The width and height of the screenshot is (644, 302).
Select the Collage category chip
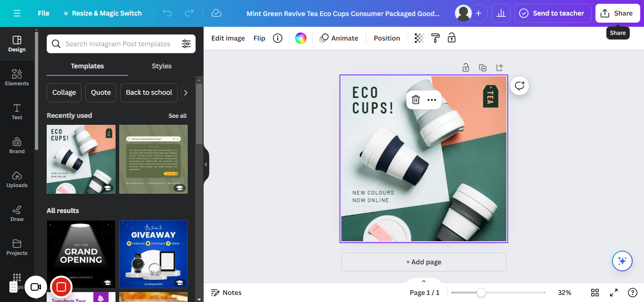[64, 93]
